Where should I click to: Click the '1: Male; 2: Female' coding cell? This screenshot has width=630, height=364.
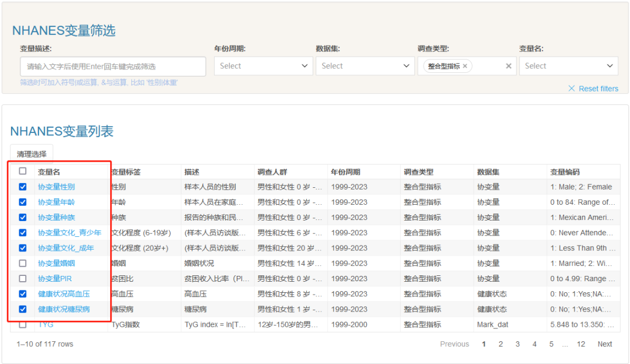[581, 187]
